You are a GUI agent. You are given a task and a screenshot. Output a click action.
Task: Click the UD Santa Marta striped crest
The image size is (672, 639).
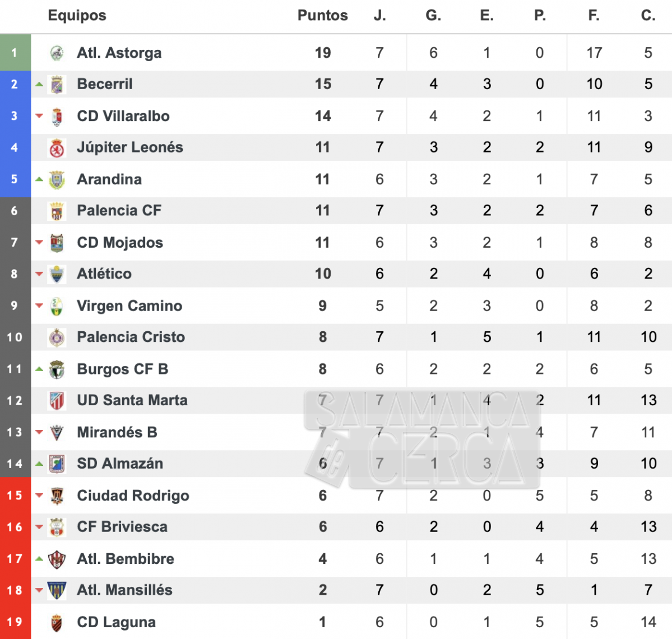tap(57, 401)
